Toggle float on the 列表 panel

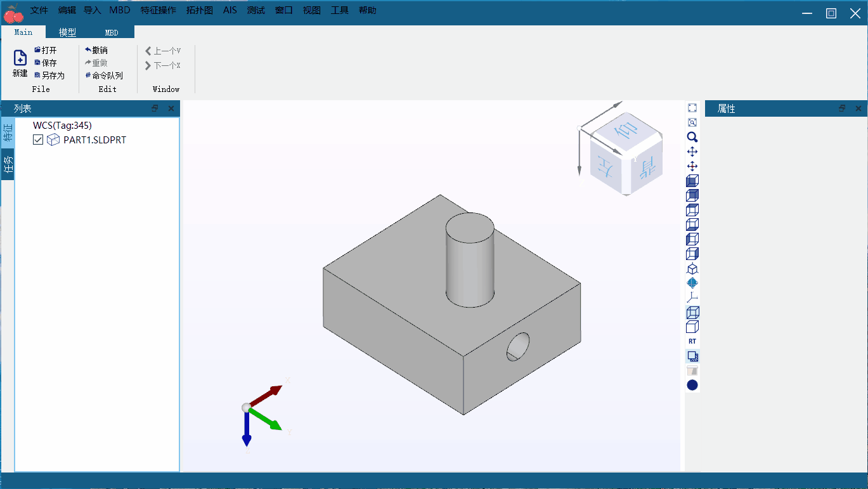[x=155, y=108]
